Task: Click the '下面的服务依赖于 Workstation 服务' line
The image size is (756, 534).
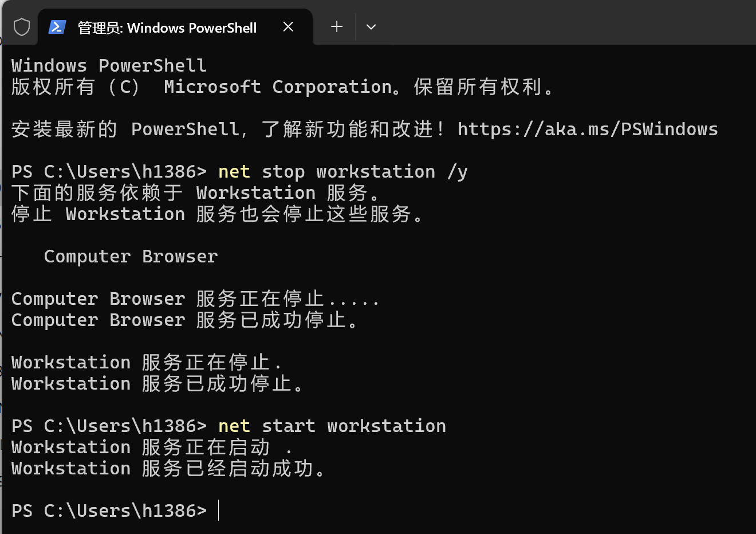Action: (195, 193)
